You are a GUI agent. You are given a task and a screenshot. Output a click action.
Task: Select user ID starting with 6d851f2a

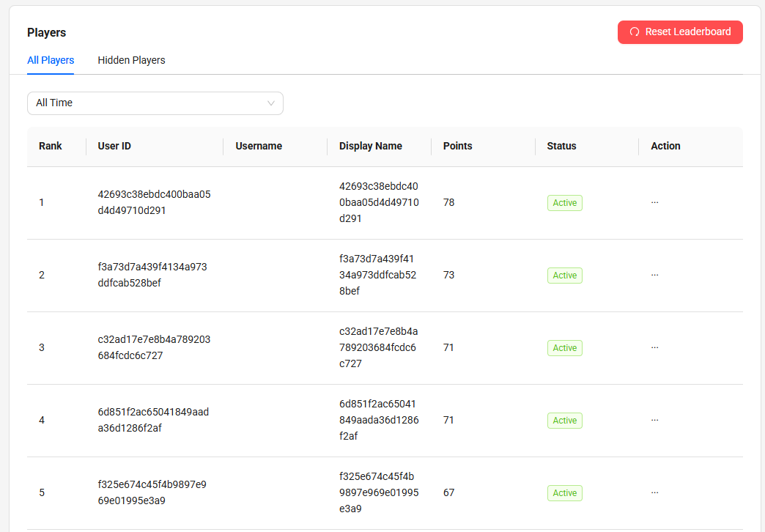(x=153, y=420)
